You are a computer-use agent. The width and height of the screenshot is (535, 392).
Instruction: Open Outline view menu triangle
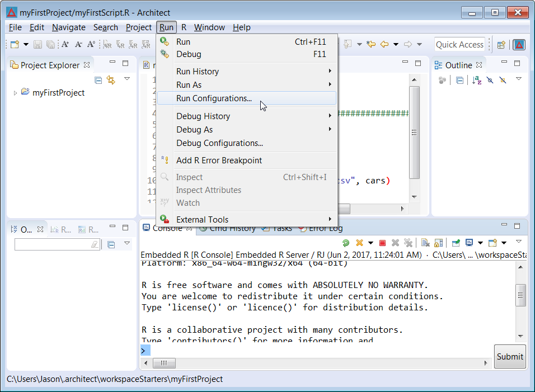tap(519, 79)
